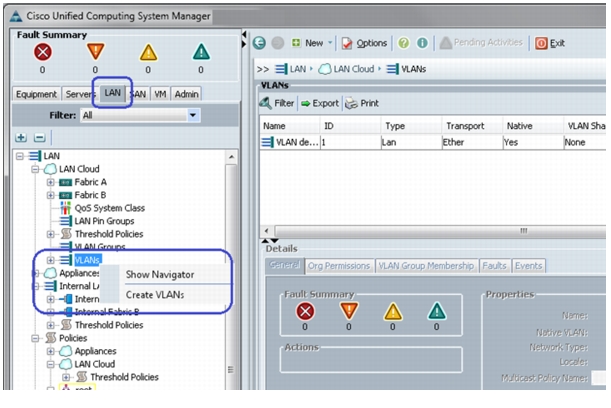Click the major faults icon in Details Fault Summary

(x=349, y=311)
